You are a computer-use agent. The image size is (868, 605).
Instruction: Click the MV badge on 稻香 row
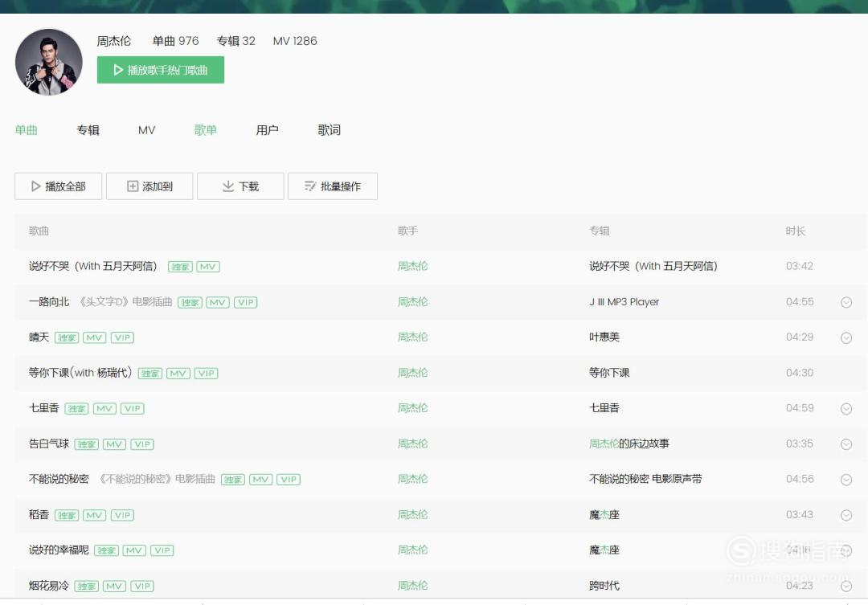(x=94, y=515)
